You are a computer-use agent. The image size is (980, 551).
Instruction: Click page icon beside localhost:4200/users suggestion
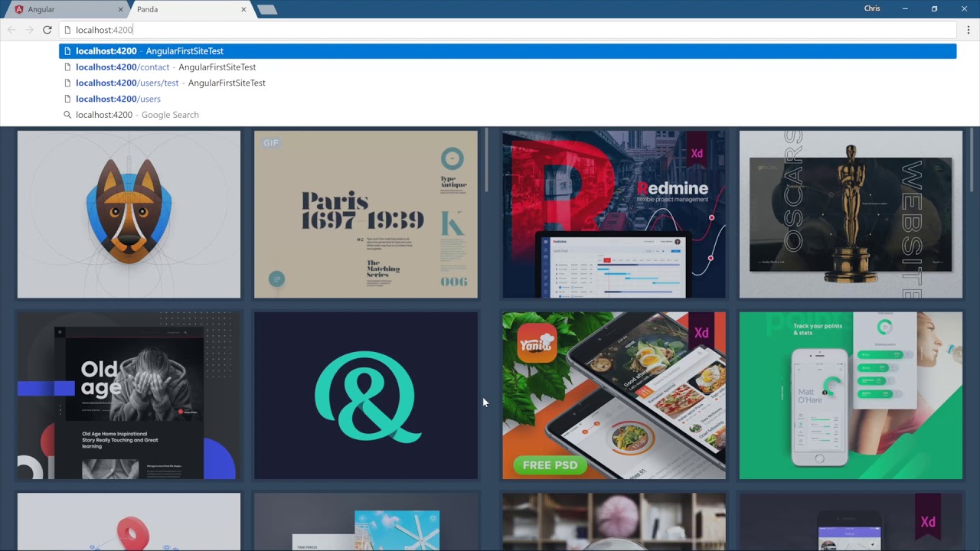click(x=67, y=99)
